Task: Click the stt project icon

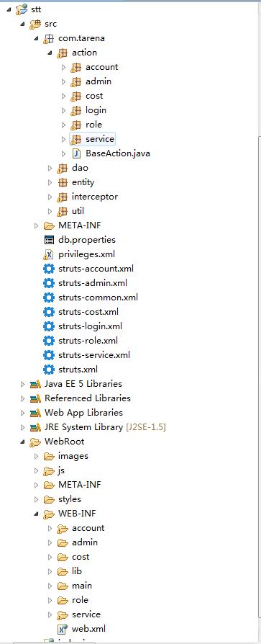Action: pyautogui.click(x=22, y=9)
